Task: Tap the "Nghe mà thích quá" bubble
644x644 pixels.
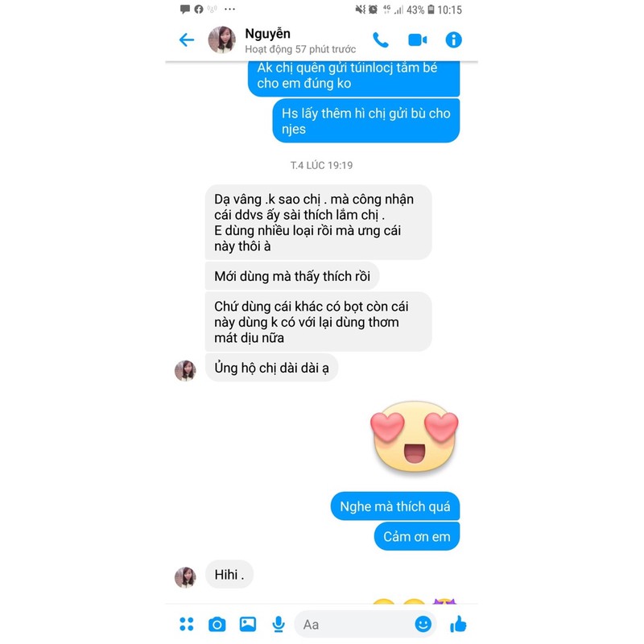Action: coord(394,506)
